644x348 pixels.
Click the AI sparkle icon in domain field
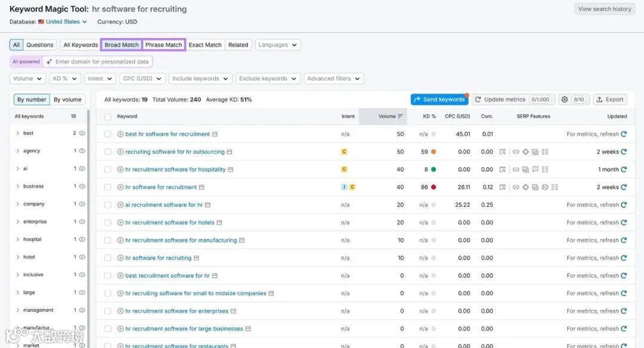[x=49, y=61]
